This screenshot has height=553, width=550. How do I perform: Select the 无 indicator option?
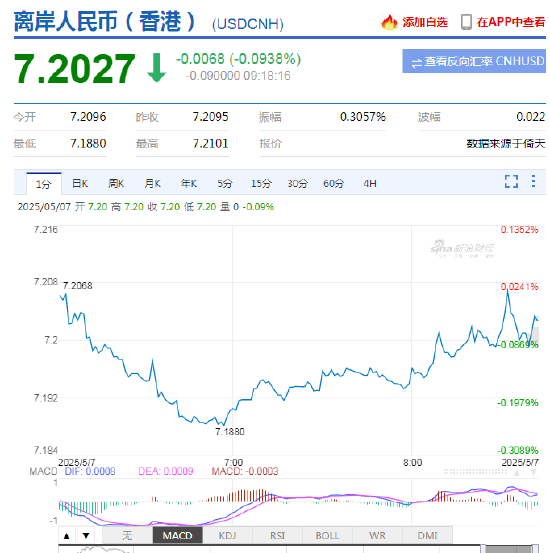[x=127, y=536]
